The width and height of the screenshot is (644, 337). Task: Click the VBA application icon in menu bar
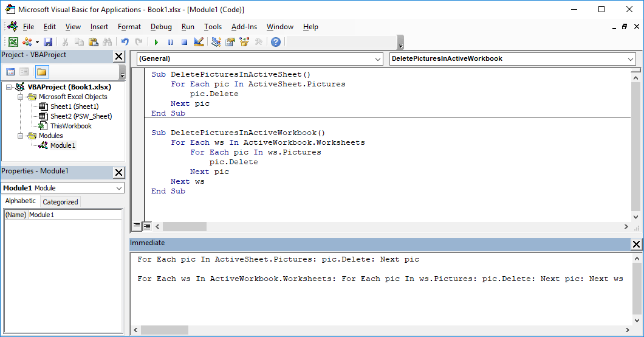point(13,27)
